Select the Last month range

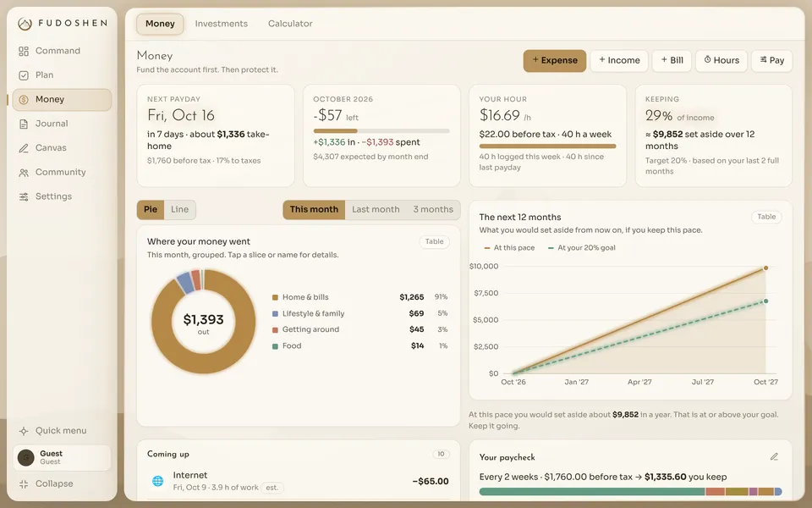tap(376, 210)
